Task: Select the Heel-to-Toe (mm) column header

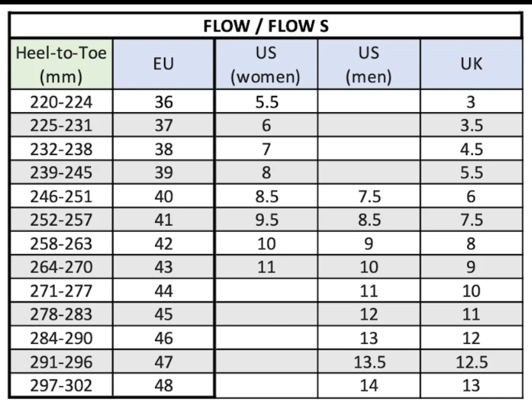Action: 61,64
